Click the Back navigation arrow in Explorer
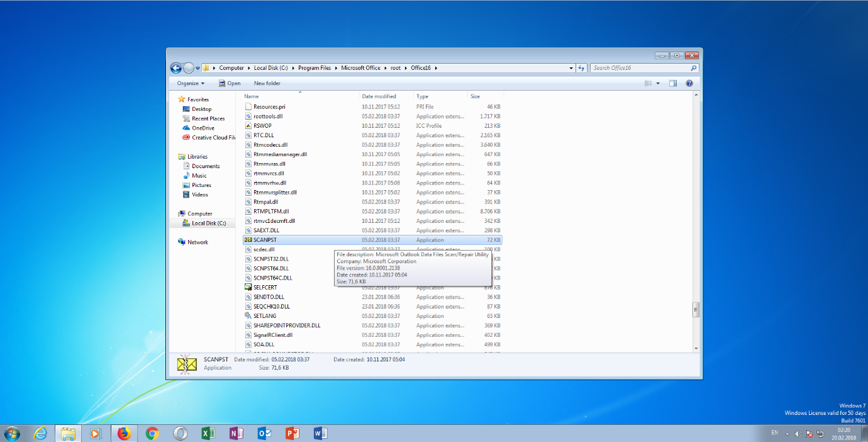Image resolution: width=868 pixels, height=442 pixels. 176,68
